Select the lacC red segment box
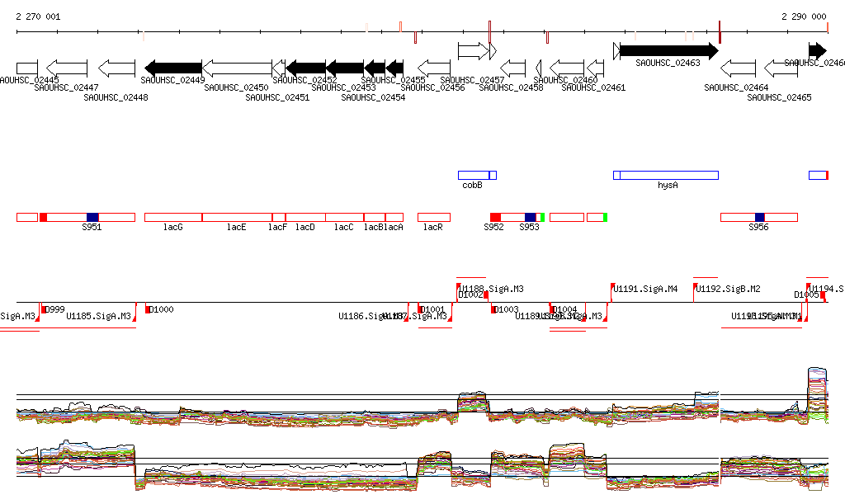The image size is (845, 504). click(345, 217)
